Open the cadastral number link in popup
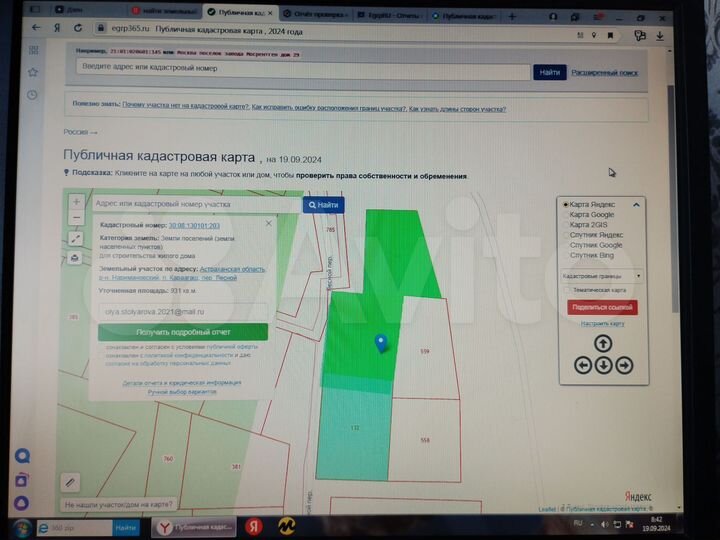The height and width of the screenshot is (540, 720). pos(194,225)
